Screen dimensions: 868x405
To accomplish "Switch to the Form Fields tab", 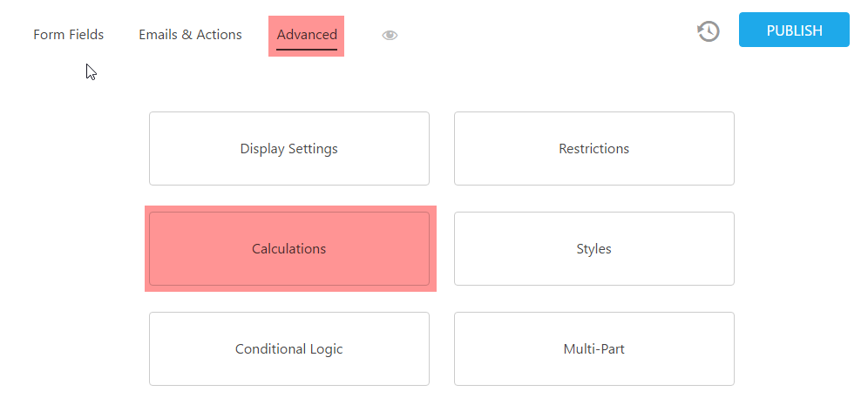I will pos(69,35).
